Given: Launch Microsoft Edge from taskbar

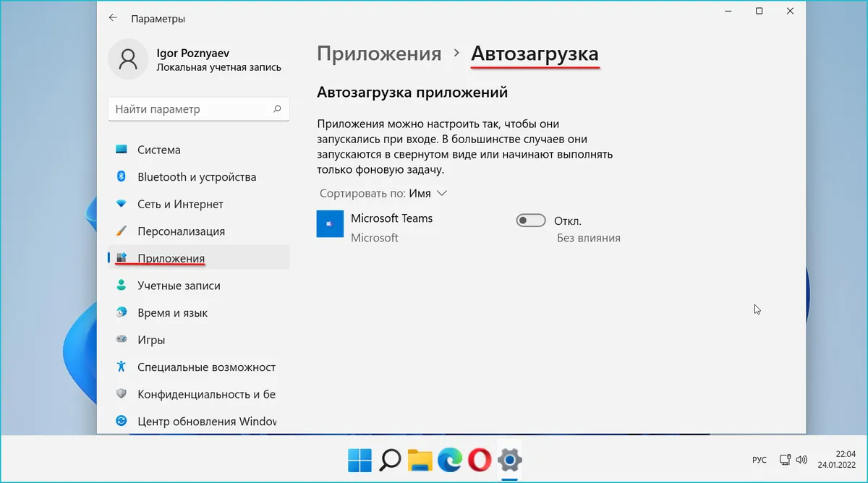Looking at the screenshot, I should click(x=449, y=459).
